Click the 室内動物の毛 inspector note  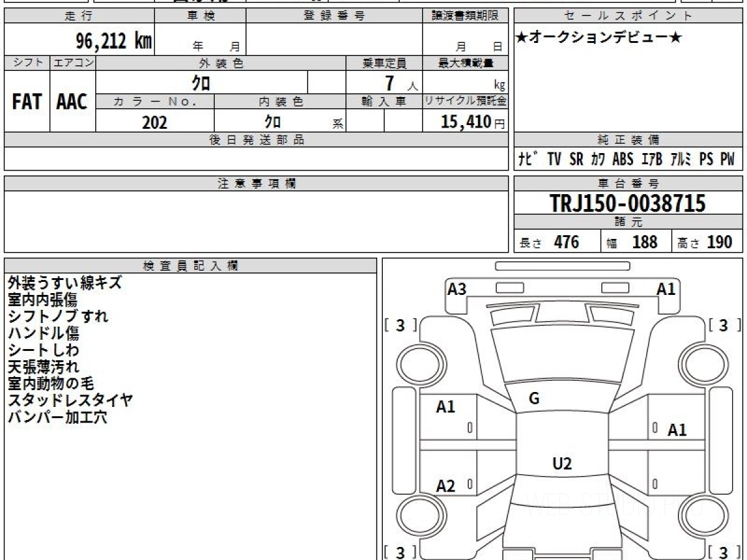[x=51, y=383]
